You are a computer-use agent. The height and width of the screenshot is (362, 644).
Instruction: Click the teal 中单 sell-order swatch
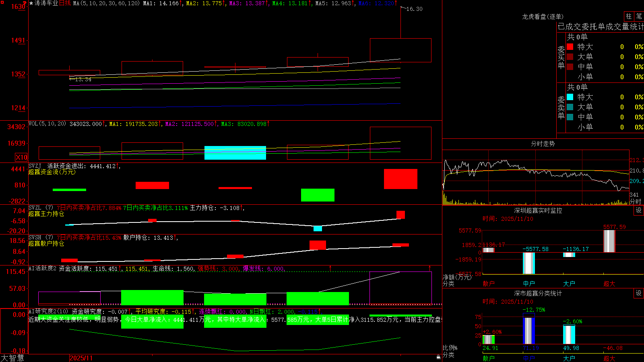pos(570,117)
